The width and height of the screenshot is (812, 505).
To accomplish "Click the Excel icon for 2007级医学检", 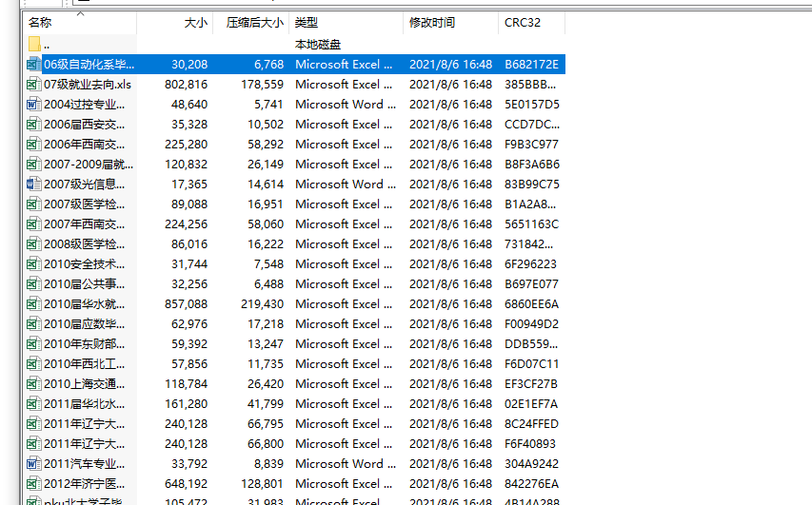I will pyautogui.click(x=33, y=204).
